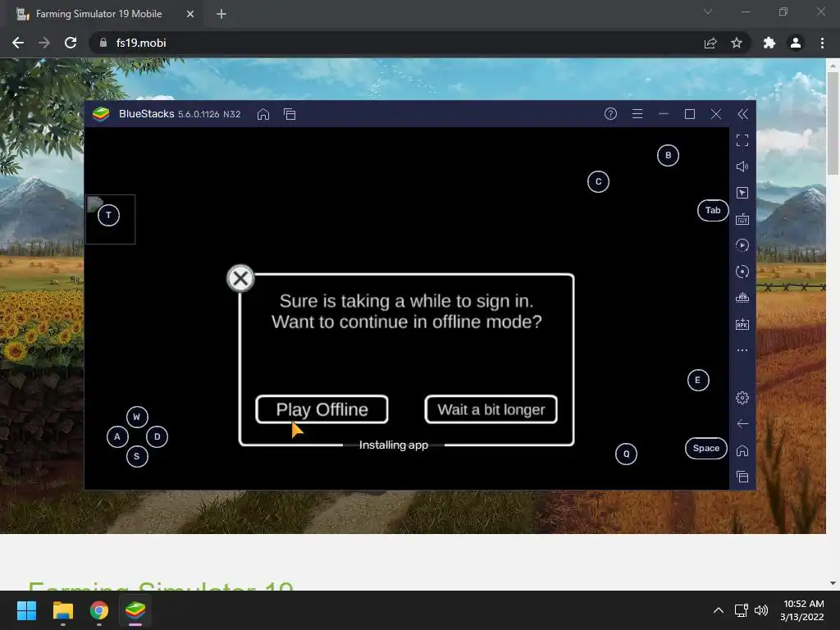The width and height of the screenshot is (840, 630).
Task: Close the Farming Simulator 19 Mobile tab
Action: 190,15
